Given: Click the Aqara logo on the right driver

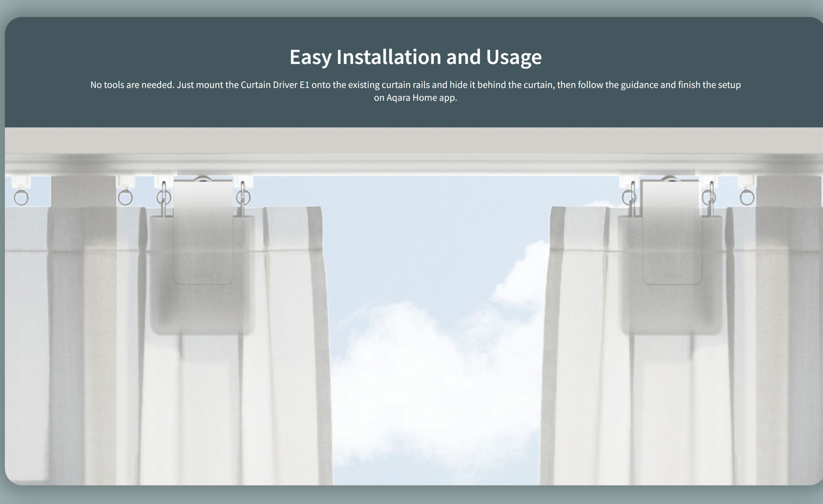Looking at the screenshot, I should click(x=672, y=275).
